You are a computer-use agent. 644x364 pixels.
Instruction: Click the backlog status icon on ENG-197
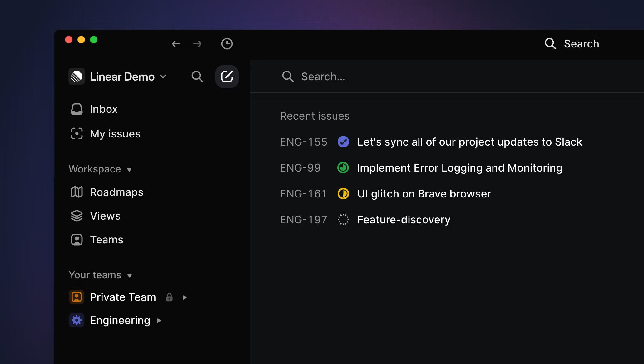[343, 219]
